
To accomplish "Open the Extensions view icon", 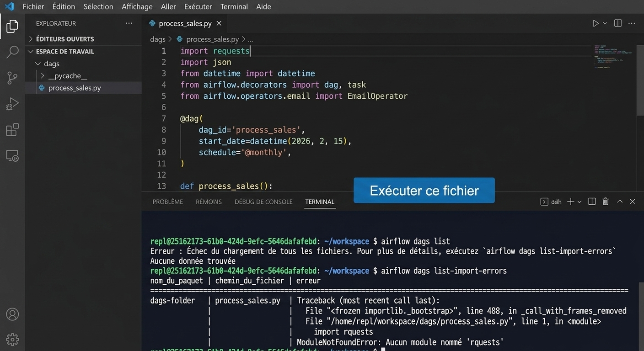I will click(12, 130).
